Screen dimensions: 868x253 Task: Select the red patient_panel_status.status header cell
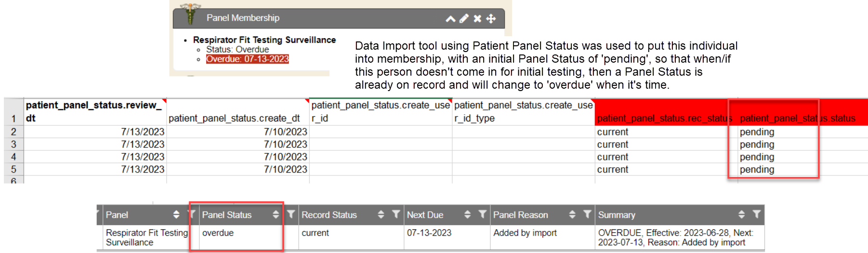tap(797, 118)
